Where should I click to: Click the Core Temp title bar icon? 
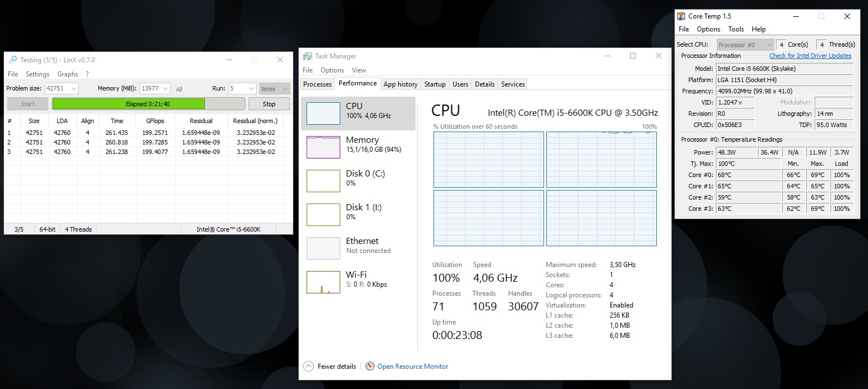click(x=681, y=16)
